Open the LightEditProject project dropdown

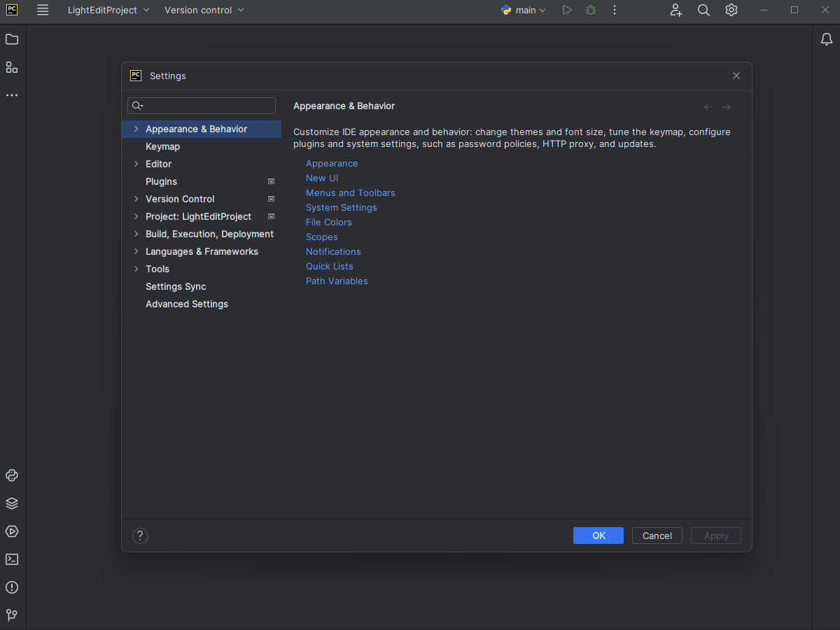(x=108, y=10)
